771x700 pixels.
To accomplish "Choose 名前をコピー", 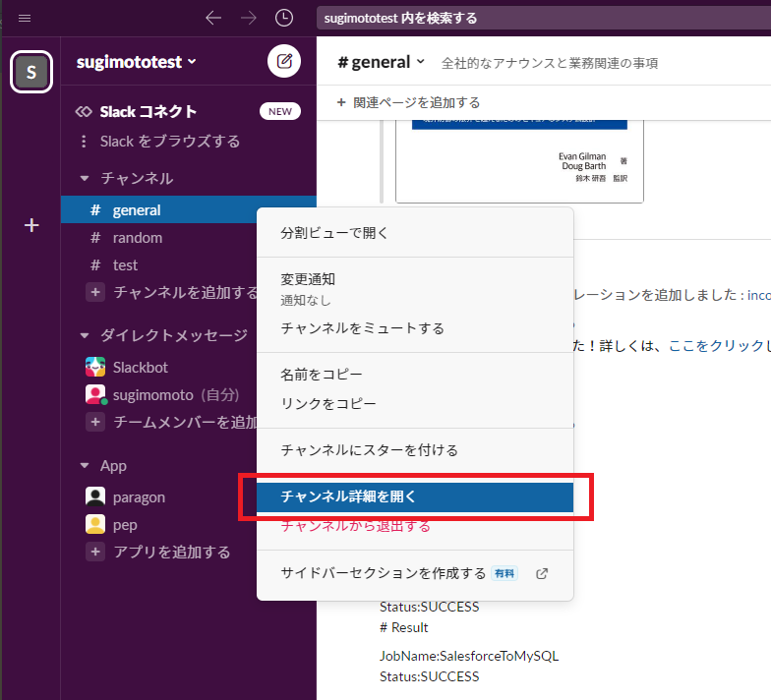I will pyautogui.click(x=415, y=375).
